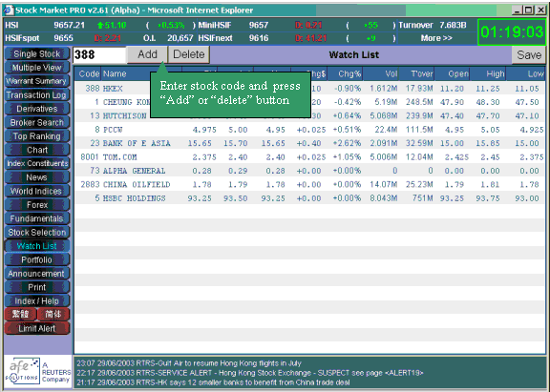Viewport: 550px width, 392px height.
Task: Select the HSBC HOLDINGS row
Action: click(x=309, y=198)
